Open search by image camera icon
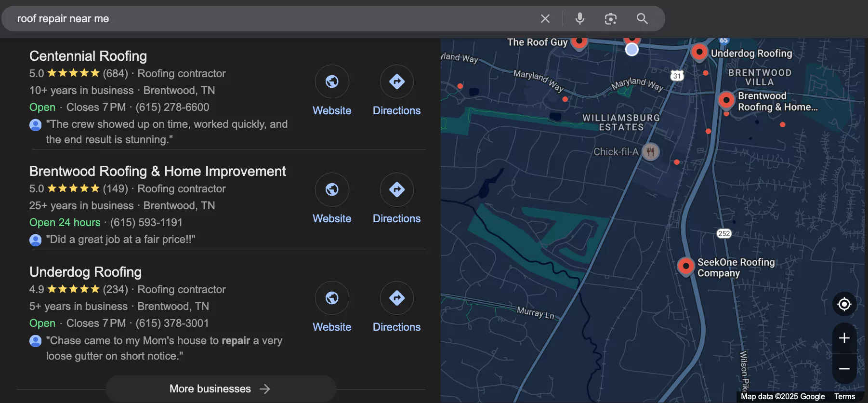Screen dimensions: 868x403 point(610,19)
